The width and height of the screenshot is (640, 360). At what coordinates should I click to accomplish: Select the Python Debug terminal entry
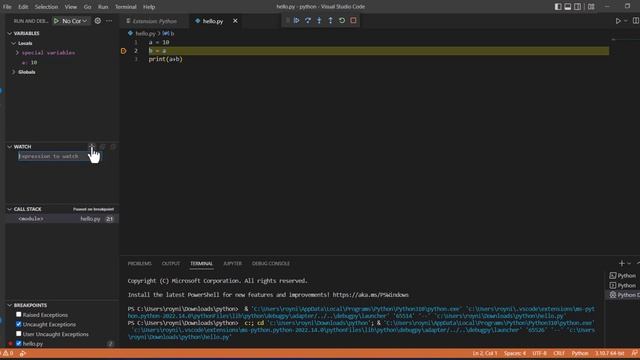623,295
